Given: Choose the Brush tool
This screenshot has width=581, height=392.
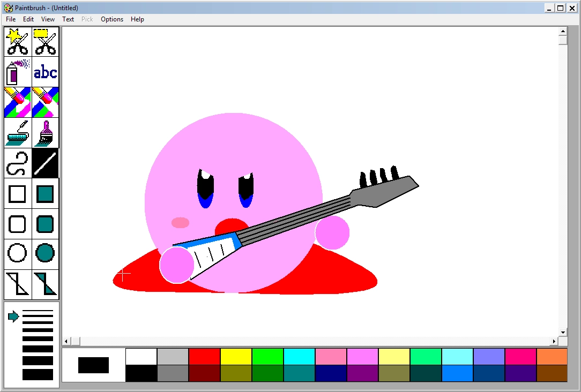Looking at the screenshot, I should pyautogui.click(x=45, y=133).
